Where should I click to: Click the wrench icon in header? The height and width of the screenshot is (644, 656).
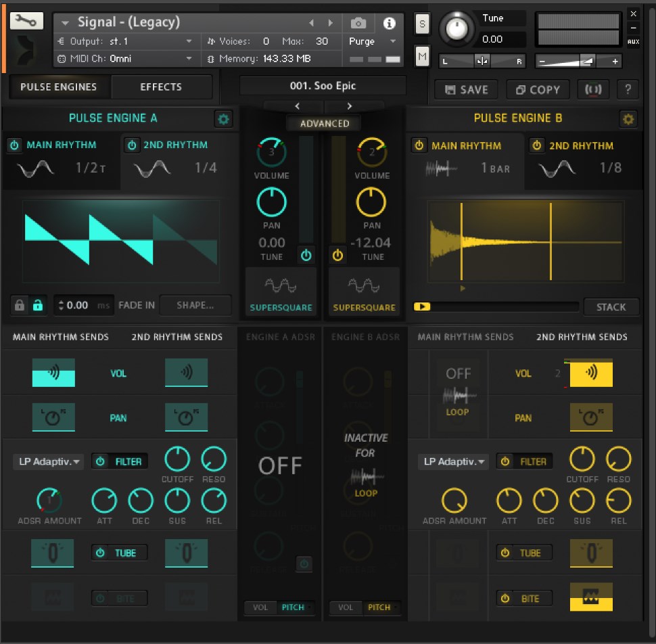point(27,21)
